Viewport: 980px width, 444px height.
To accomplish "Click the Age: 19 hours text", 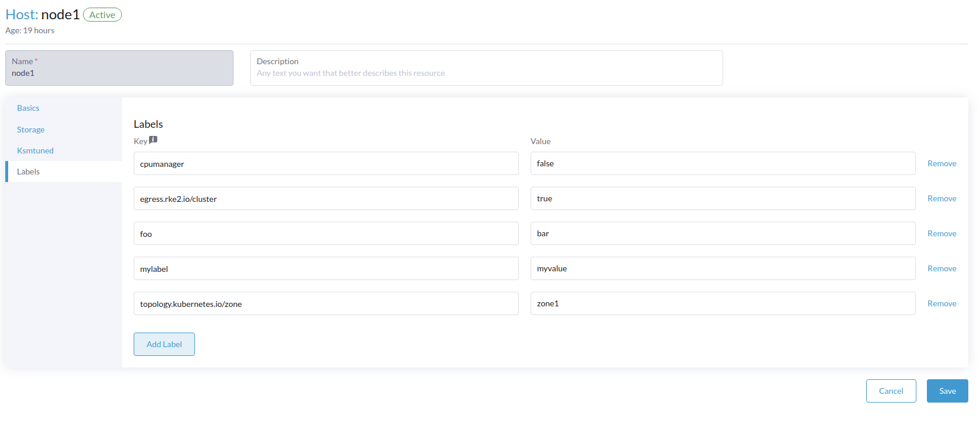I will click(x=30, y=30).
